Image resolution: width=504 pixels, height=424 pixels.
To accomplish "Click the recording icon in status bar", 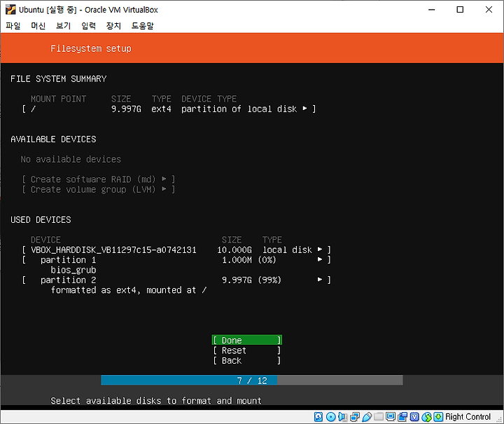I will point(402,416).
